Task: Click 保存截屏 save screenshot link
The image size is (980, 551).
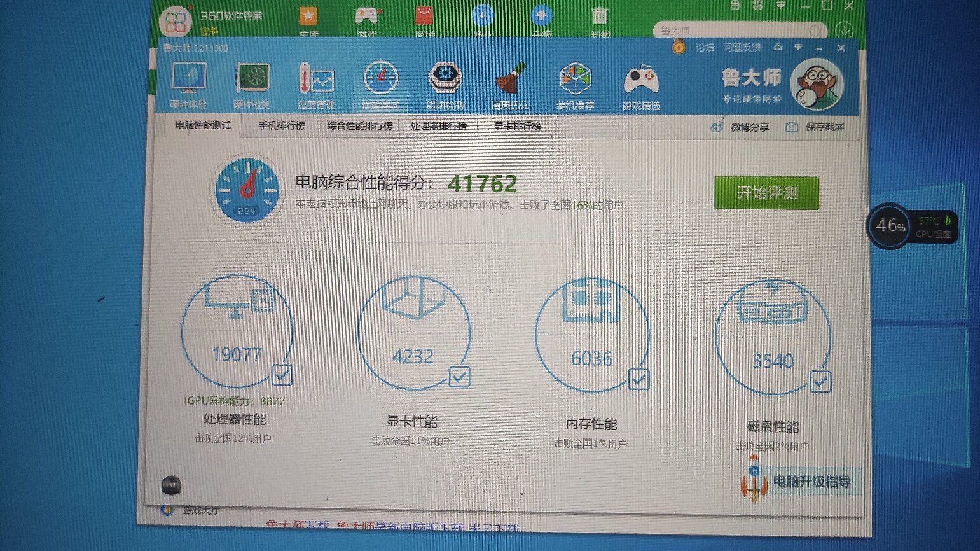Action: click(x=816, y=127)
